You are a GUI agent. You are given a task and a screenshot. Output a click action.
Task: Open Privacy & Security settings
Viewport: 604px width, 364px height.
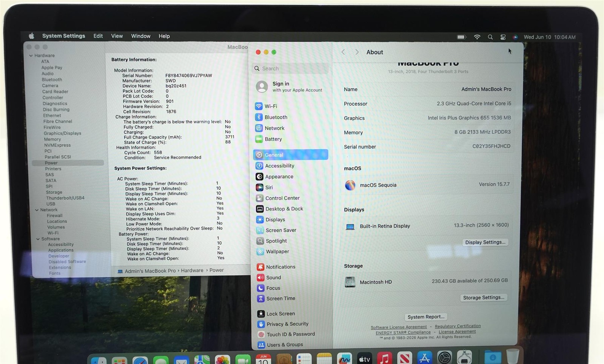(x=283, y=324)
